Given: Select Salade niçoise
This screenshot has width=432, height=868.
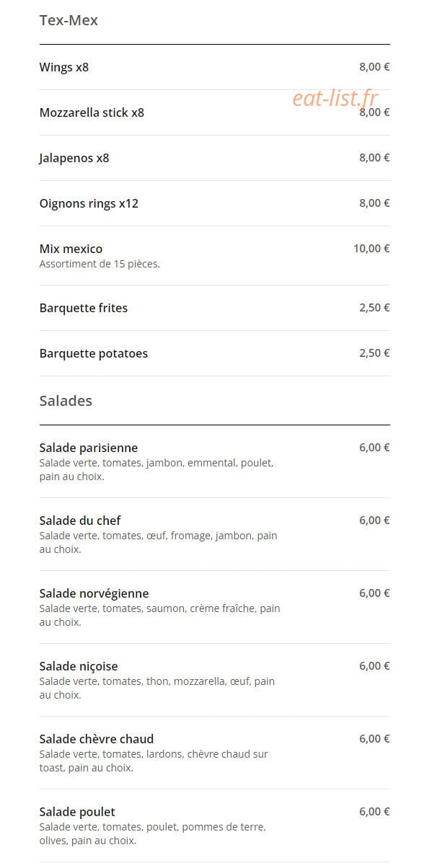Looking at the screenshot, I should pos(214,680).
